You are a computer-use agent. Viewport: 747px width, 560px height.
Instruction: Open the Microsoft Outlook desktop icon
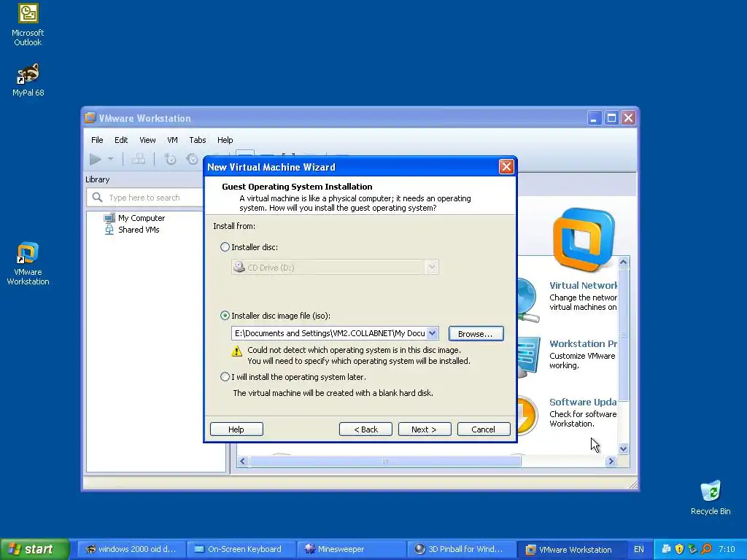(28, 25)
